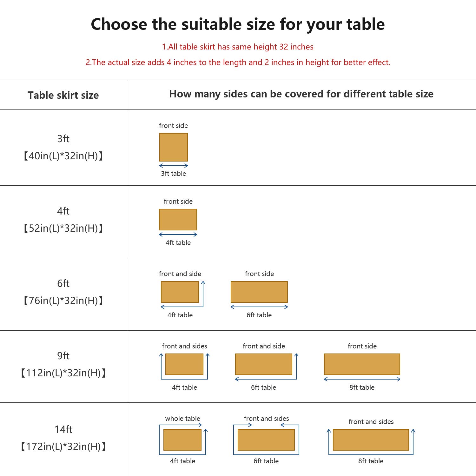Select the 8ft table diagram in 9ft skirt row

coord(362,364)
